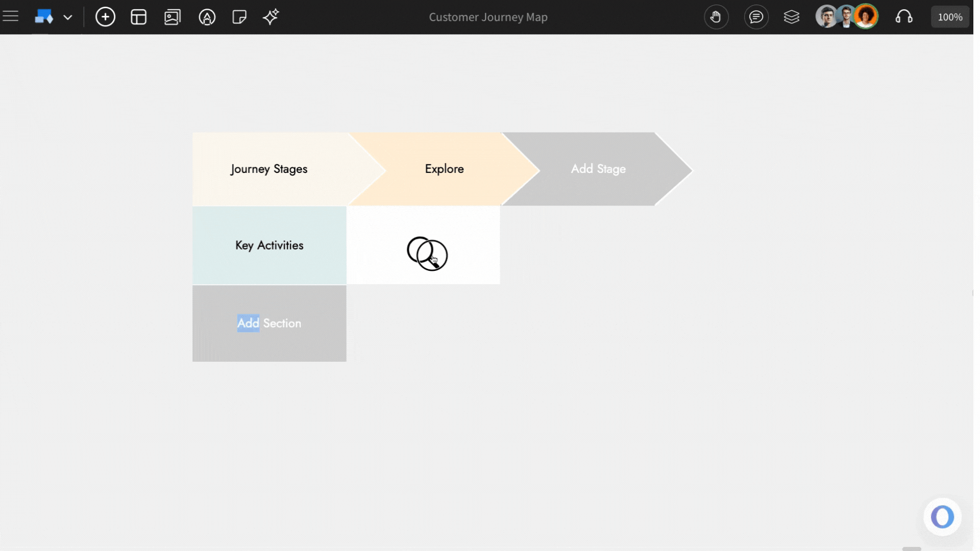Image resolution: width=980 pixels, height=551 pixels.
Task: Select the Explore stage arrow
Action: [444, 169]
